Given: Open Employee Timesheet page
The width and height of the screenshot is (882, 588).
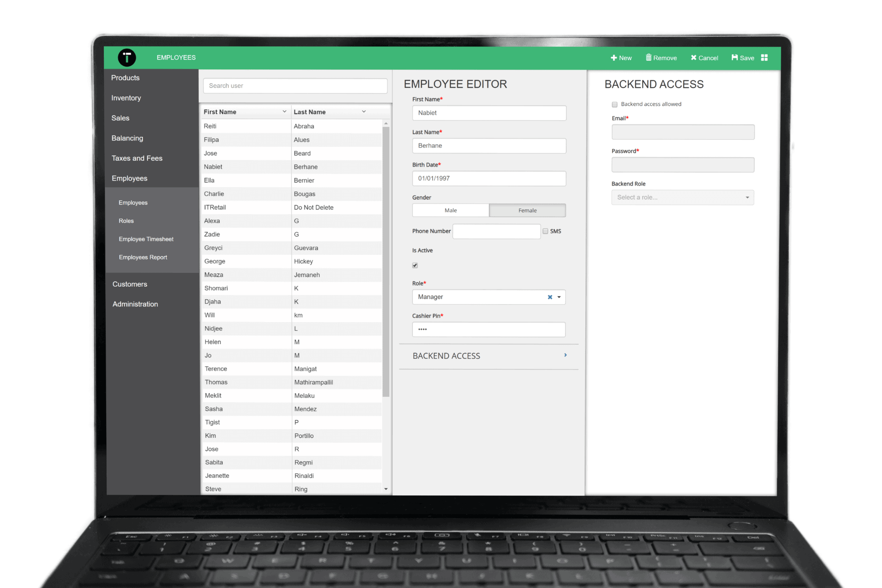Looking at the screenshot, I should click(x=146, y=239).
